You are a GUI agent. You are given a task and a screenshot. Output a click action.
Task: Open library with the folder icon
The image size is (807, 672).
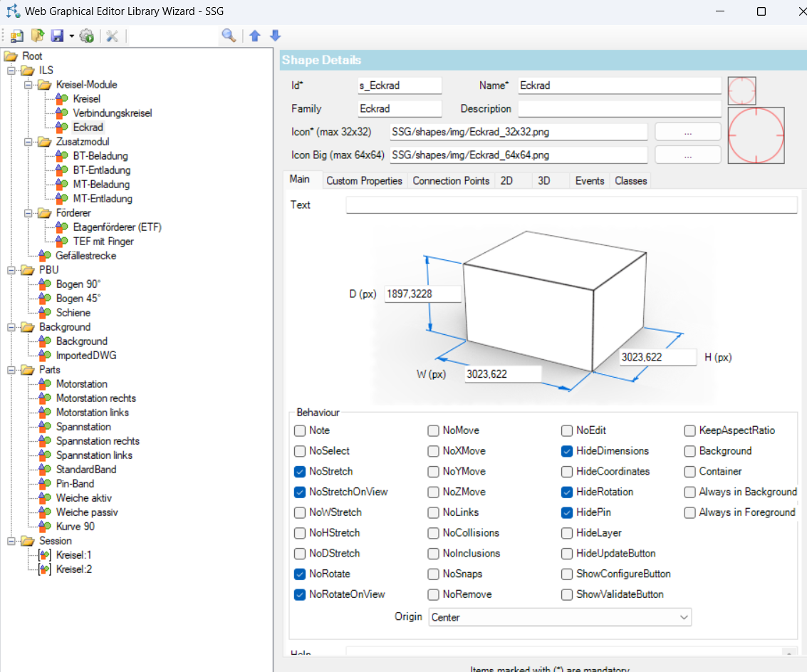point(38,36)
